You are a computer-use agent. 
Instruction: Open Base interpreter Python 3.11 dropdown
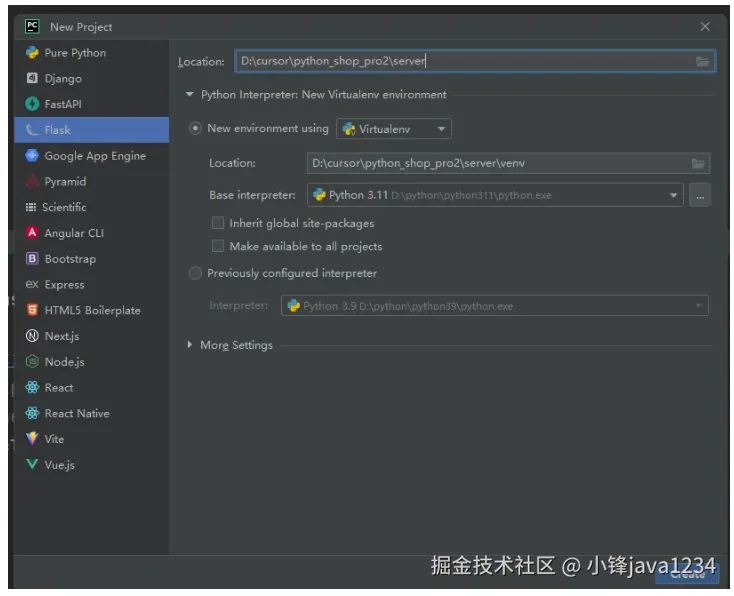click(x=495, y=195)
